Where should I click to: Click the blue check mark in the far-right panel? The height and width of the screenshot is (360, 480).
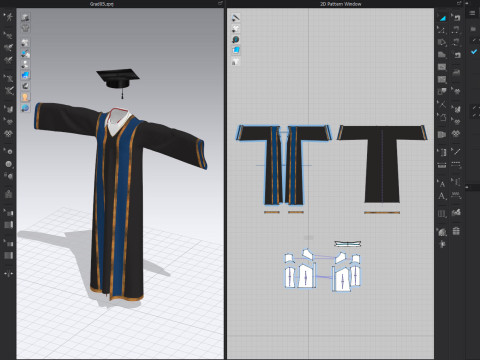click(x=474, y=52)
